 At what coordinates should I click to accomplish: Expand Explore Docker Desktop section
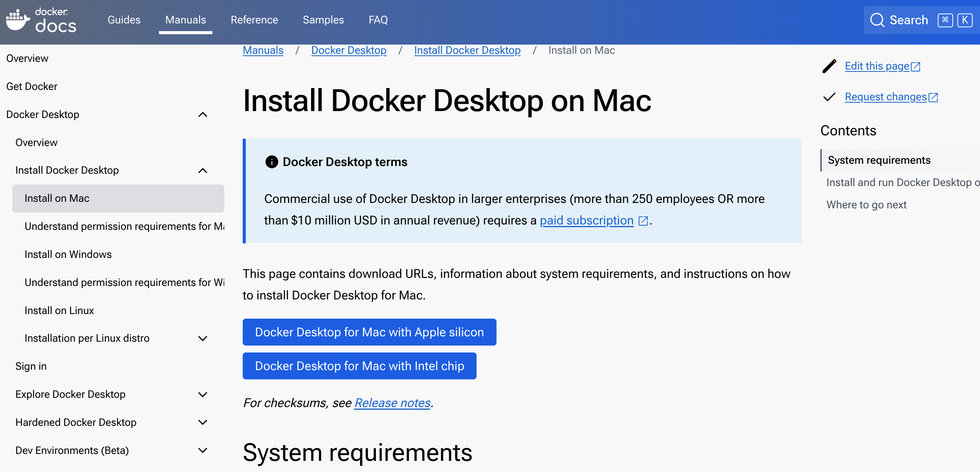coord(203,394)
